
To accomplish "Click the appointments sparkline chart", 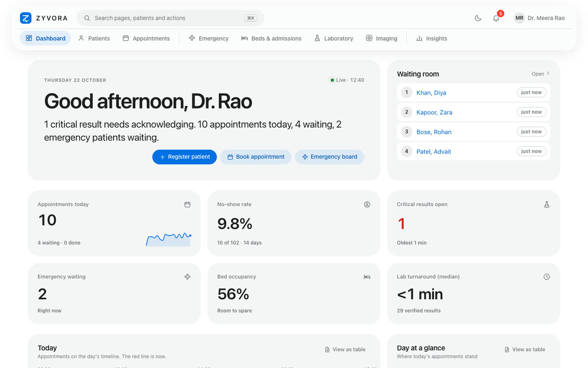I will (169, 239).
